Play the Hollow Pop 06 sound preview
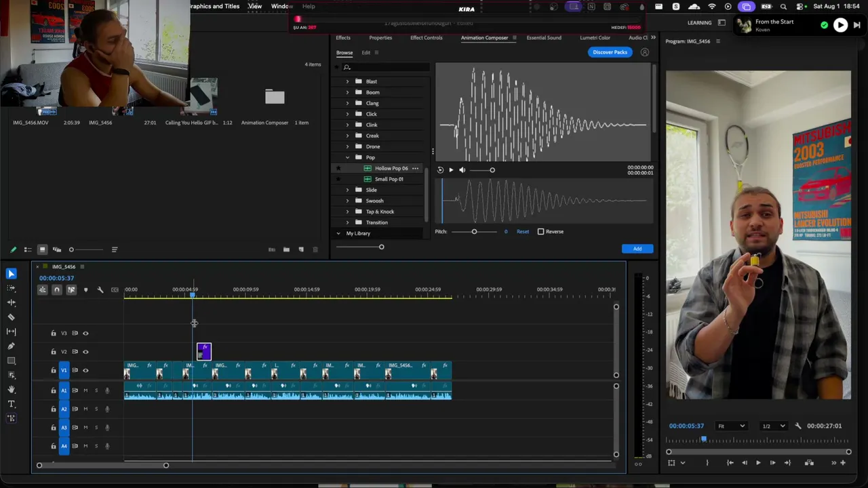This screenshot has height=488, width=868. 451,170
